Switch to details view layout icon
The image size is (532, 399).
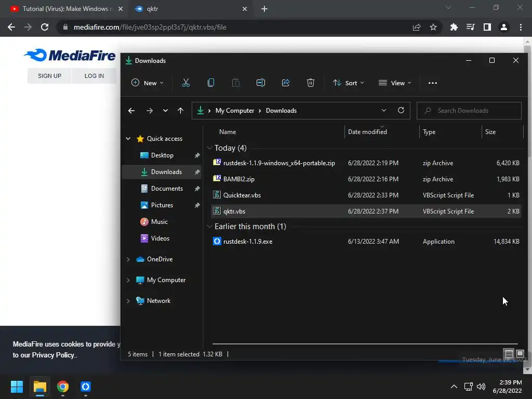509,354
